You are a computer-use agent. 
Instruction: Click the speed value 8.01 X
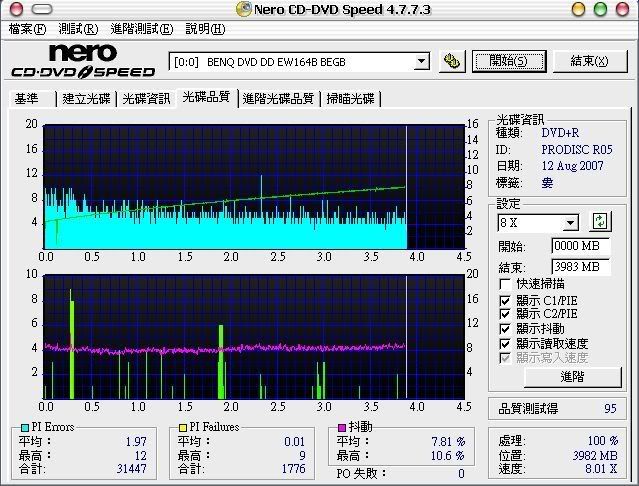pos(601,469)
